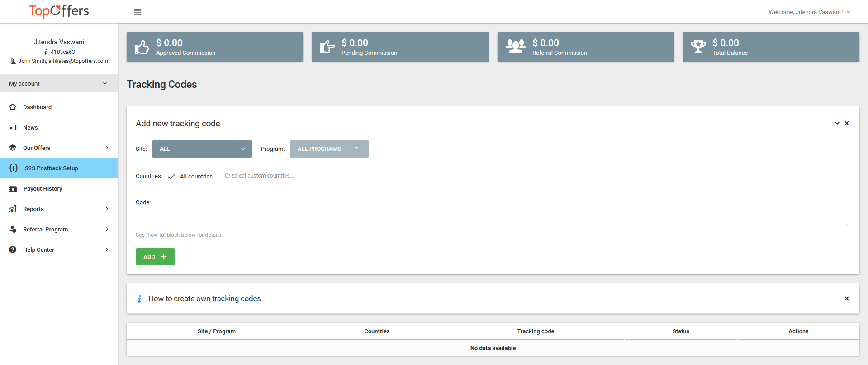Open the Site ALL dropdown
The width and height of the screenshot is (868, 365).
(202, 149)
